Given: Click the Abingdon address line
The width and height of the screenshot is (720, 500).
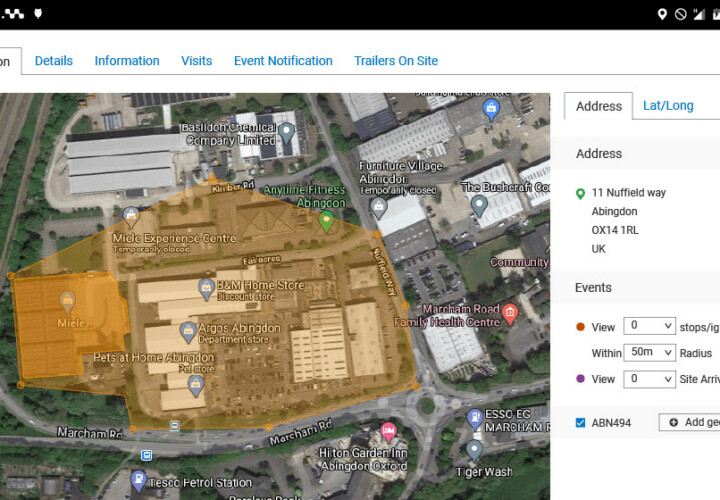Looking at the screenshot, I should [x=614, y=212].
